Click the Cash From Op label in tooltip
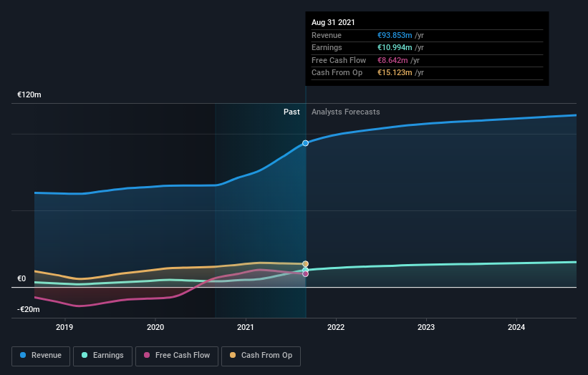This screenshot has width=588, height=375. 337,73
